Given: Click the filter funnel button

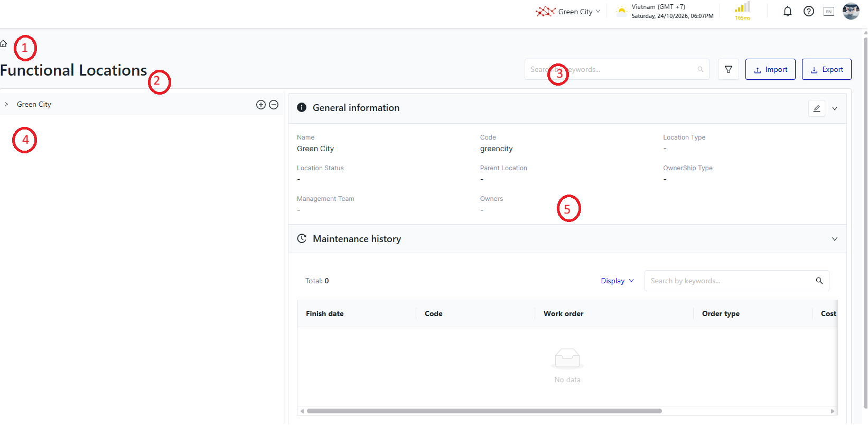Looking at the screenshot, I should (x=729, y=69).
